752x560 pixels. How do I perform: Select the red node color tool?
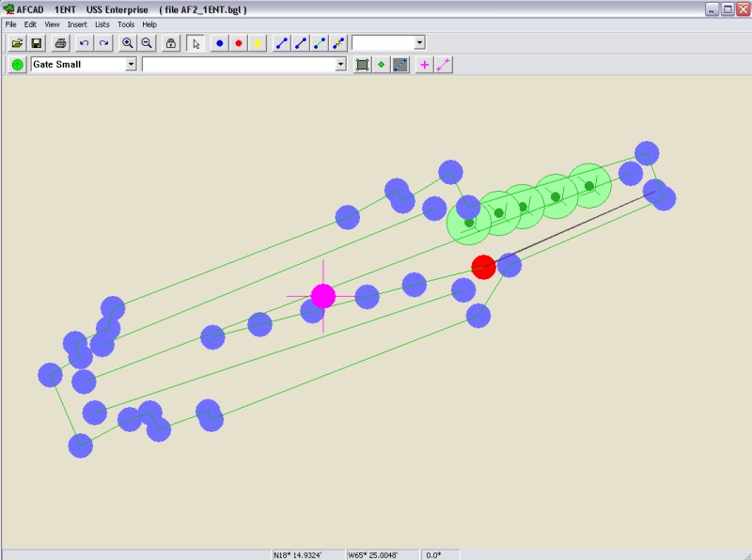tap(238, 43)
